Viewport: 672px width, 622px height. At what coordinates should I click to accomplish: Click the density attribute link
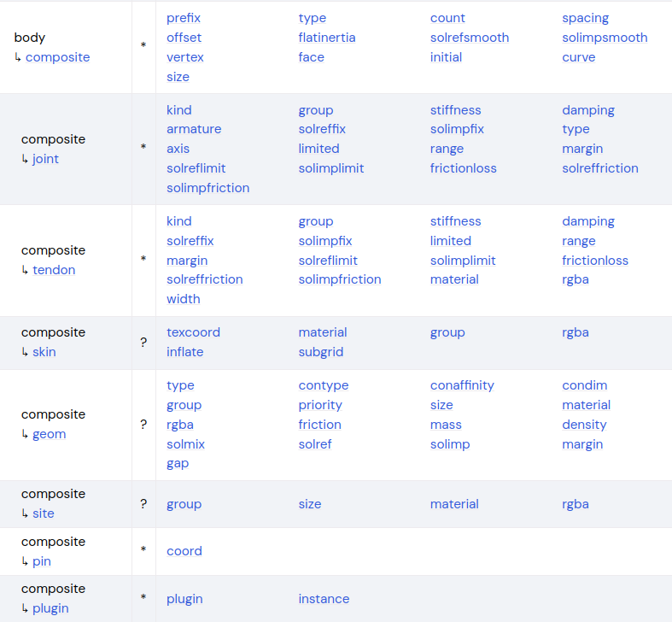point(584,425)
